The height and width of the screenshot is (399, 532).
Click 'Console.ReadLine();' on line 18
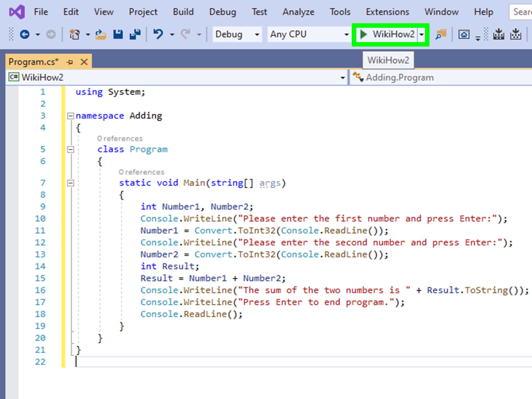click(192, 314)
